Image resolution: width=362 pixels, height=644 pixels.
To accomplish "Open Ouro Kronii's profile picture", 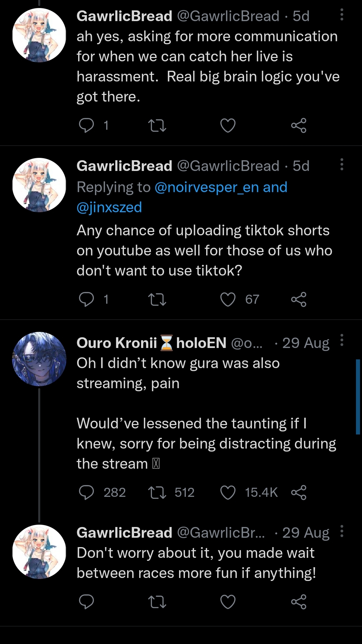I will tap(39, 359).
